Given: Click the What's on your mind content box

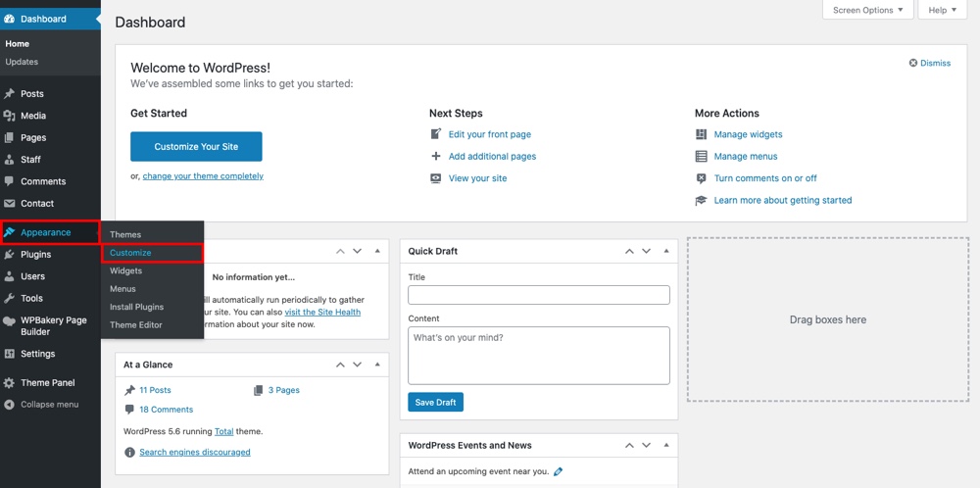Looking at the screenshot, I should pyautogui.click(x=539, y=356).
